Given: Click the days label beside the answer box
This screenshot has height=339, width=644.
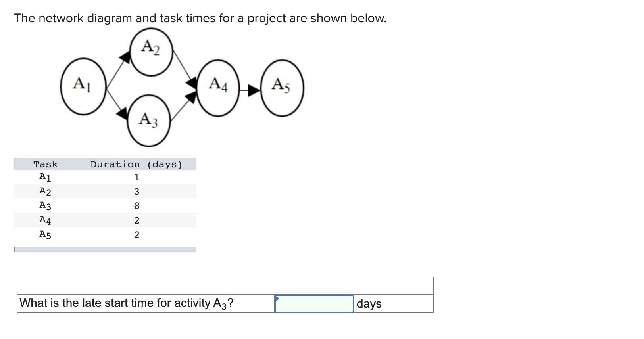Looking at the screenshot, I should click(x=368, y=304).
